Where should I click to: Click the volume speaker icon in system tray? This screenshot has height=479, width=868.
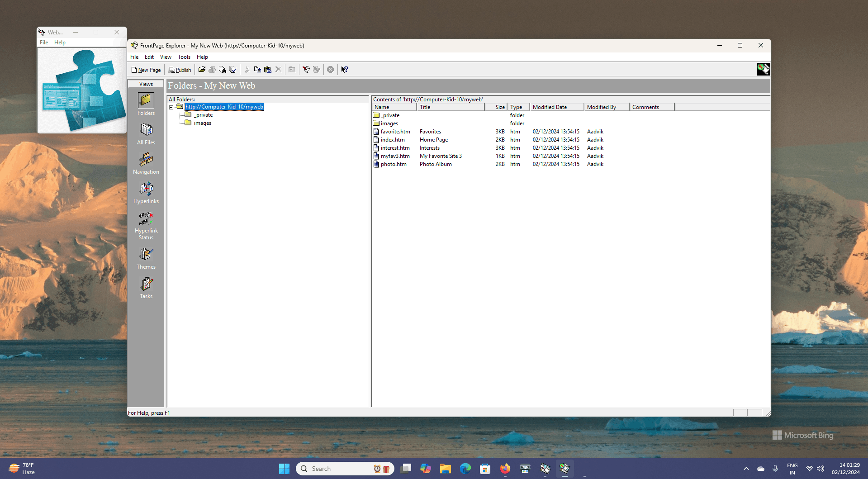click(x=821, y=469)
